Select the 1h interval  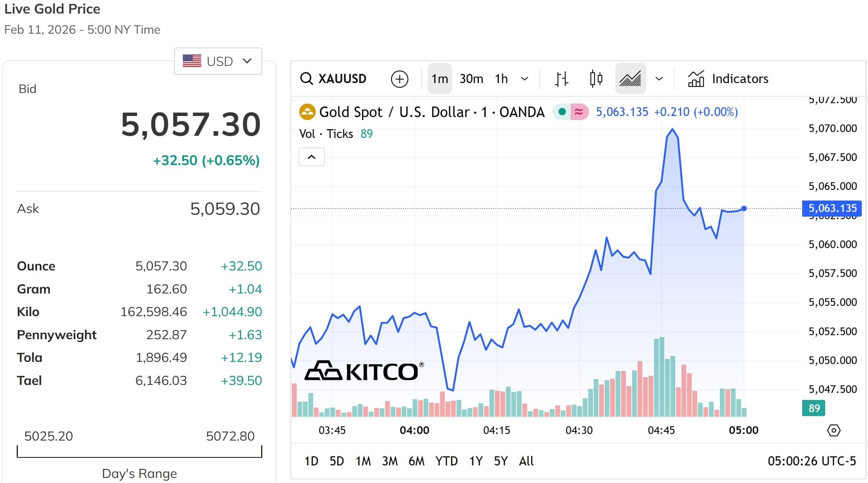(501, 79)
